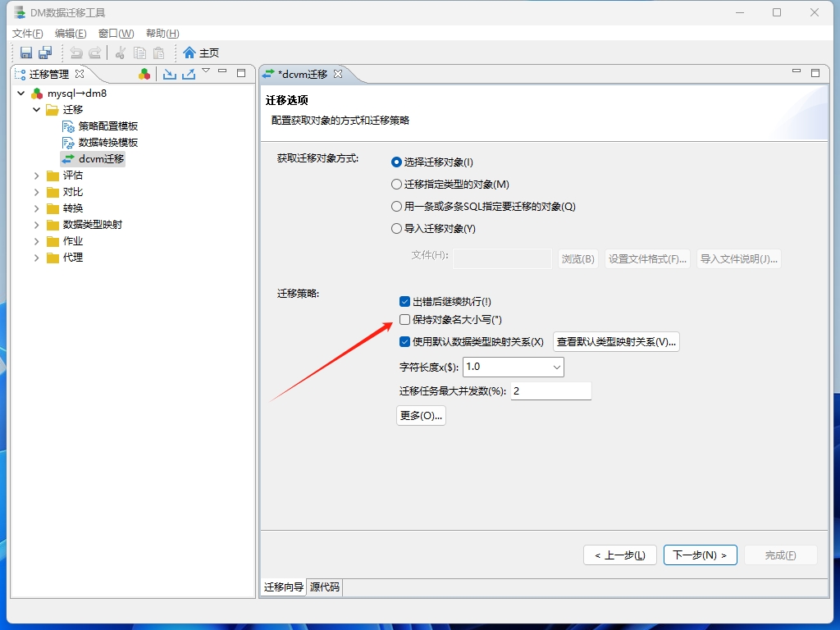The image size is (840, 630).
Task: Expand the 转换 folder
Action: coord(36,208)
